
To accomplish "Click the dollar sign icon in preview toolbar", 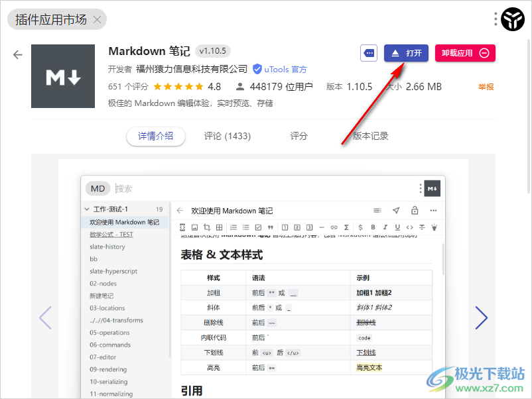I will (x=360, y=227).
